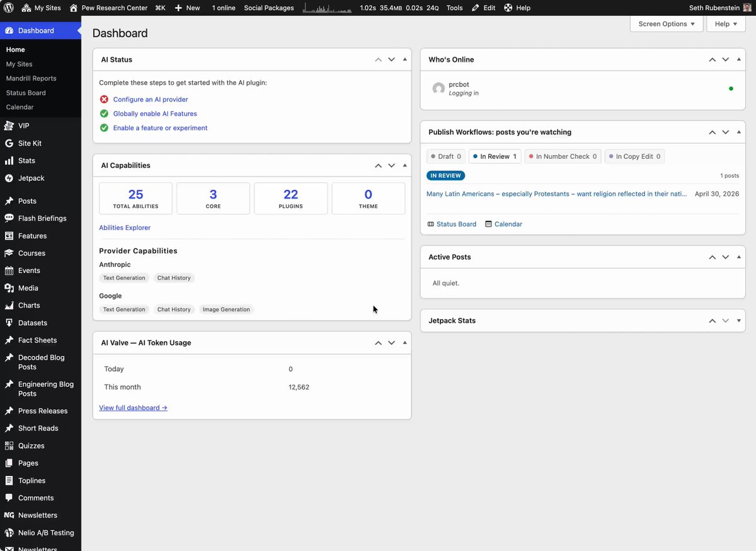Select the In Review 1 filter tab
Viewport: 756px width, 551px height.
coord(495,156)
